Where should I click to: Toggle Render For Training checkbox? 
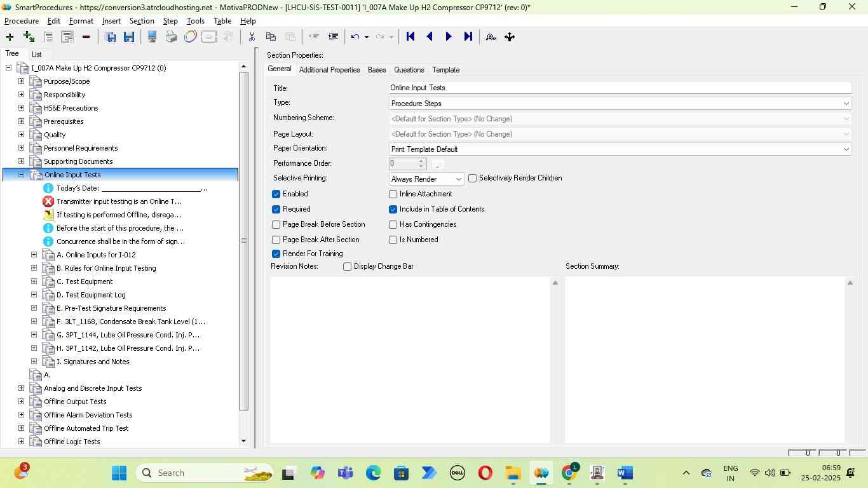pyautogui.click(x=276, y=254)
